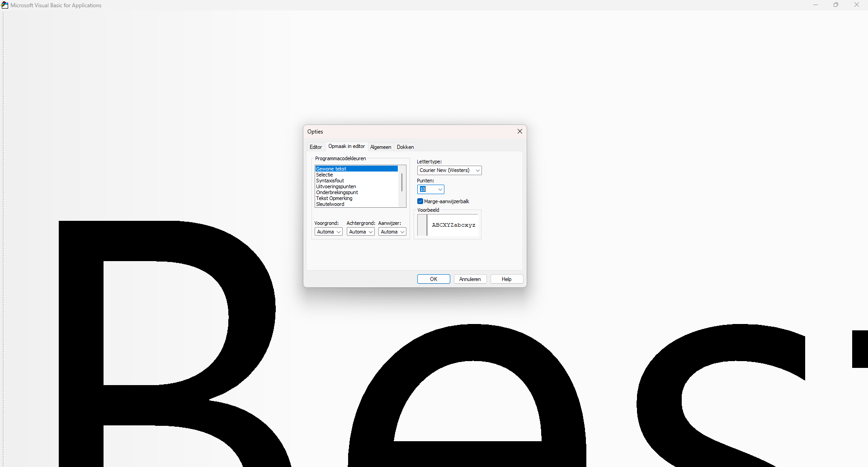
Task: Open the Dokken tab
Action: click(405, 147)
